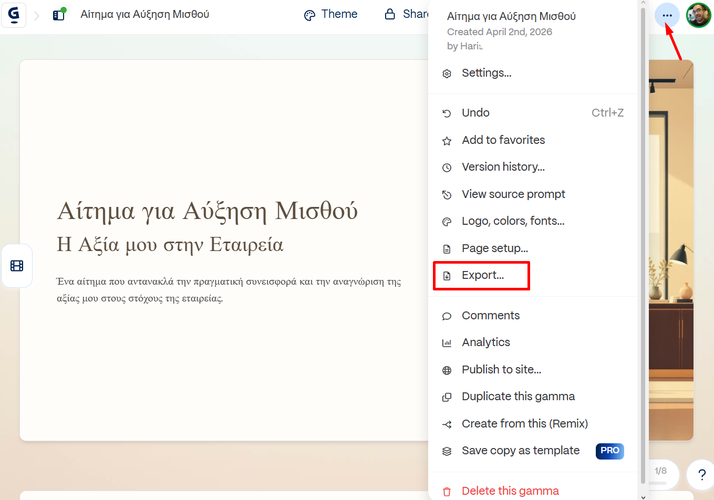Open the three-dots more options button
The width and height of the screenshot is (714, 500).
[x=667, y=15]
